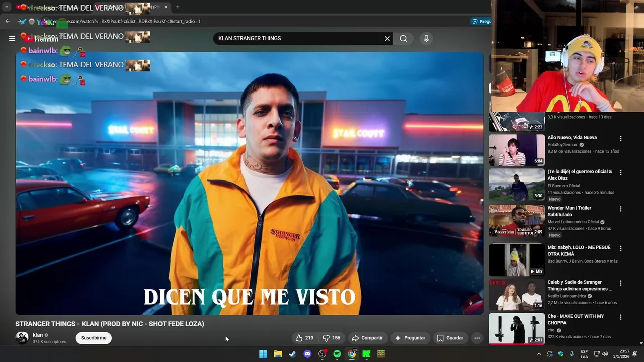Go back with the browser back arrow
Image resolution: width=644 pixels, height=362 pixels.
[x=7, y=21]
